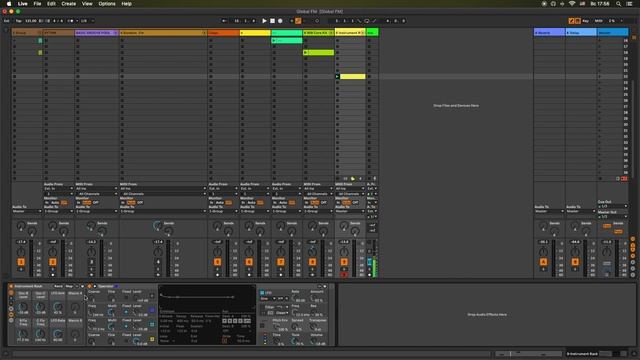Set track 2 Monitor to In
Screen dimensions: 640x360
pos(47,202)
